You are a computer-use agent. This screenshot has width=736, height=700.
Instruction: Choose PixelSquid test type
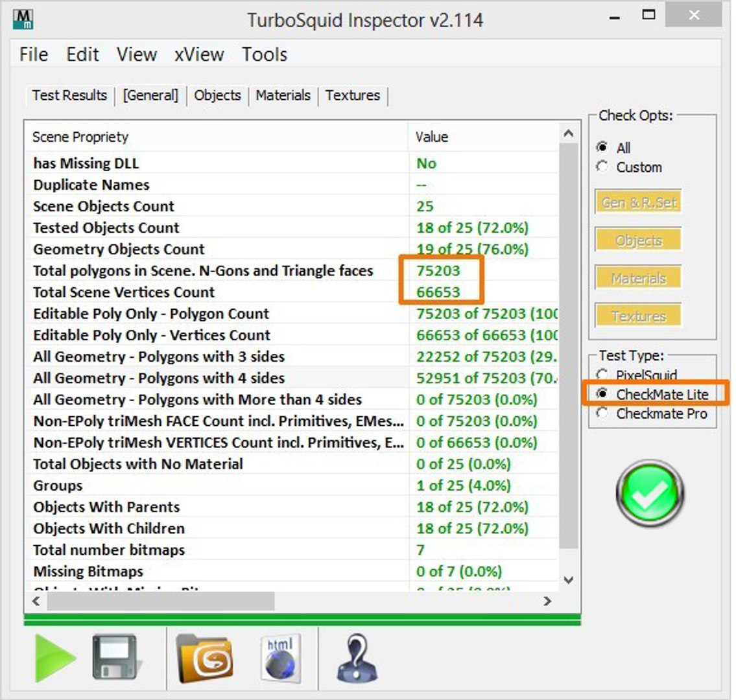[637, 375]
